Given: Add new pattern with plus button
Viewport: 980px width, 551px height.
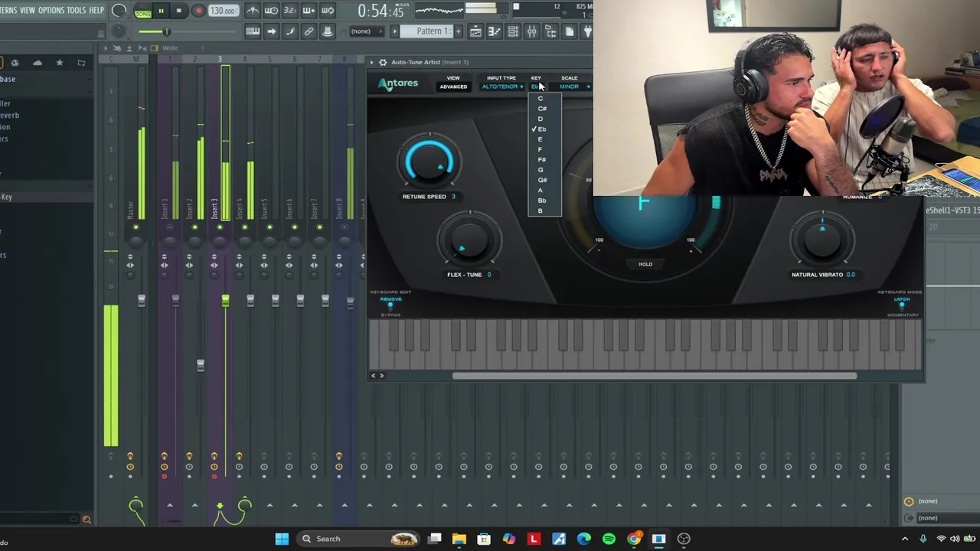Looking at the screenshot, I should (x=459, y=31).
